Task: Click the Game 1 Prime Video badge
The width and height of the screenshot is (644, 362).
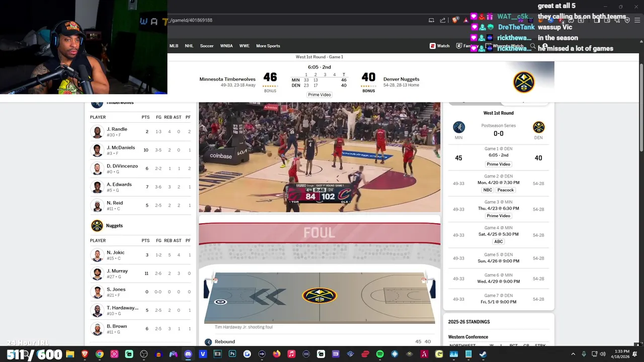Action: tap(499, 164)
